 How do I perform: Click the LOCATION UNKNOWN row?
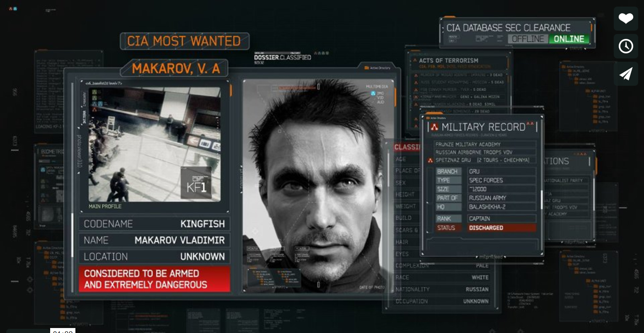pos(155,257)
